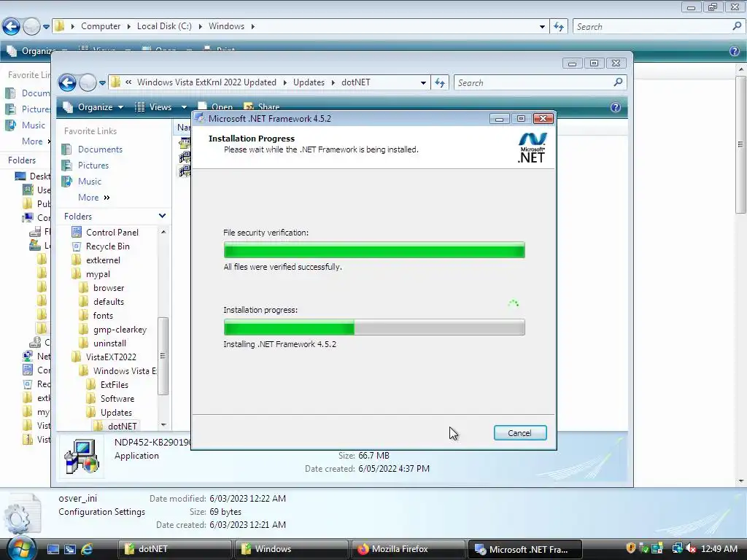Open recent pages dropdown in dotNET window

point(102,83)
